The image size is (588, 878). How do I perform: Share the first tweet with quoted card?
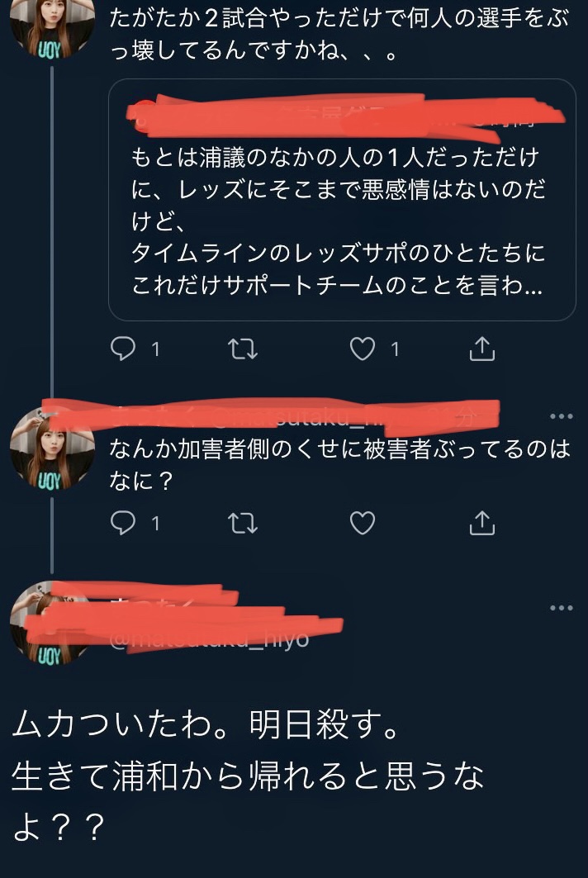pos(481,349)
